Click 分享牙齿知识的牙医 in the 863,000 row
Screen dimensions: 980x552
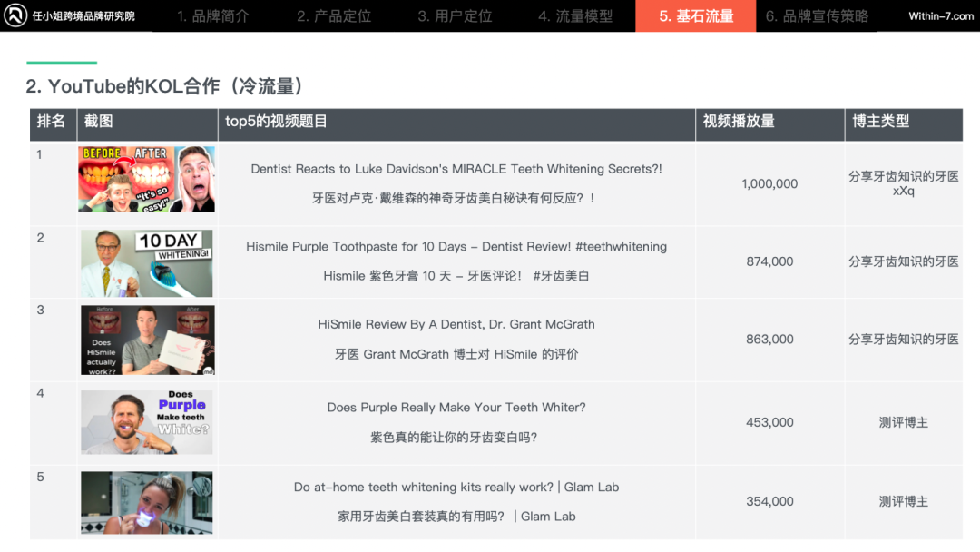[903, 339]
